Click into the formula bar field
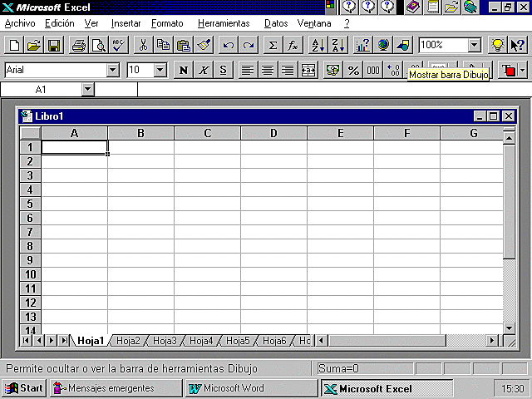 [x=334, y=90]
